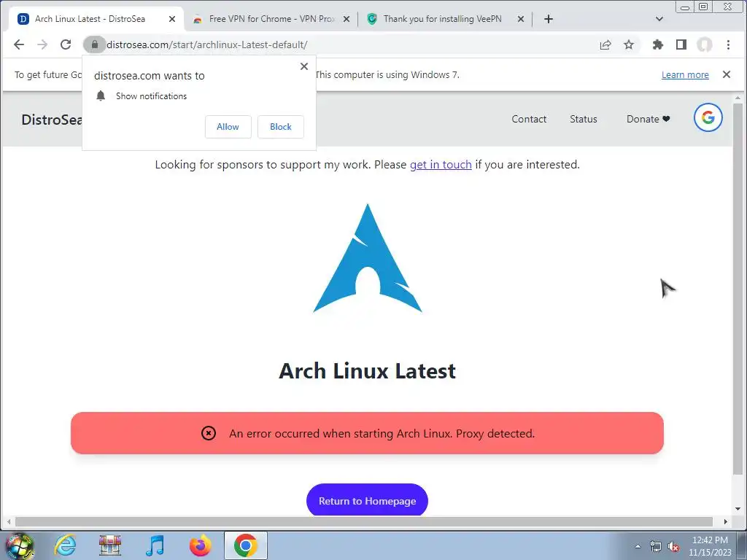
Task: Click the horizontal scrollbar right arrow
Action: click(x=725, y=522)
